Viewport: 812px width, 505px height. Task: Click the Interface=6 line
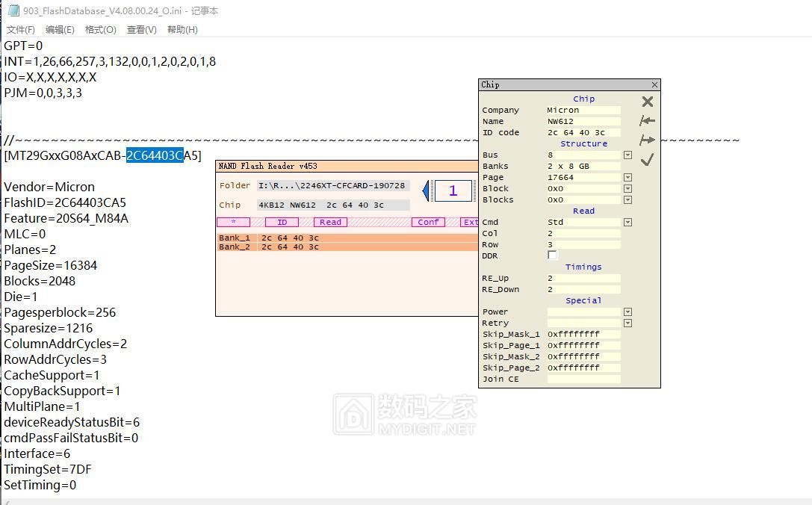tap(37, 454)
